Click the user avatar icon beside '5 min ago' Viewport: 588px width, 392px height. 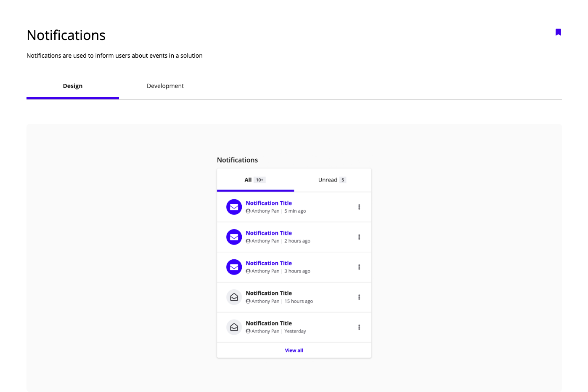pyautogui.click(x=248, y=211)
